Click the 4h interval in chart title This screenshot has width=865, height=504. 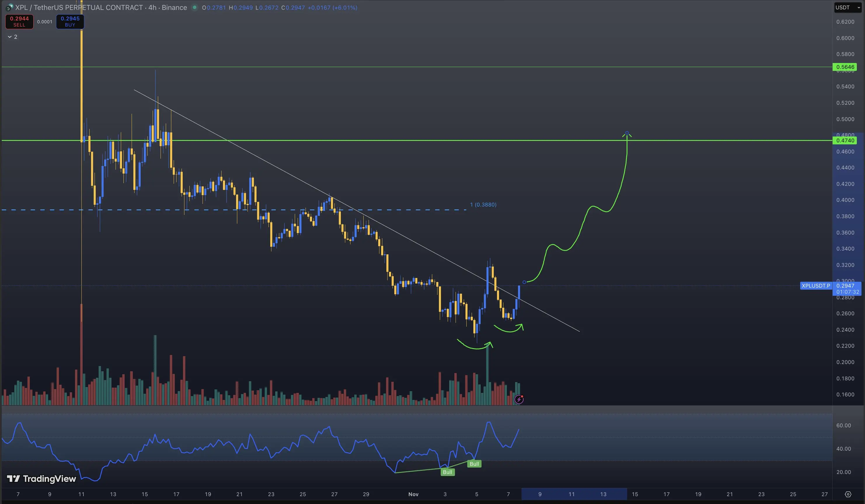pyautogui.click(x=152, y=8)
